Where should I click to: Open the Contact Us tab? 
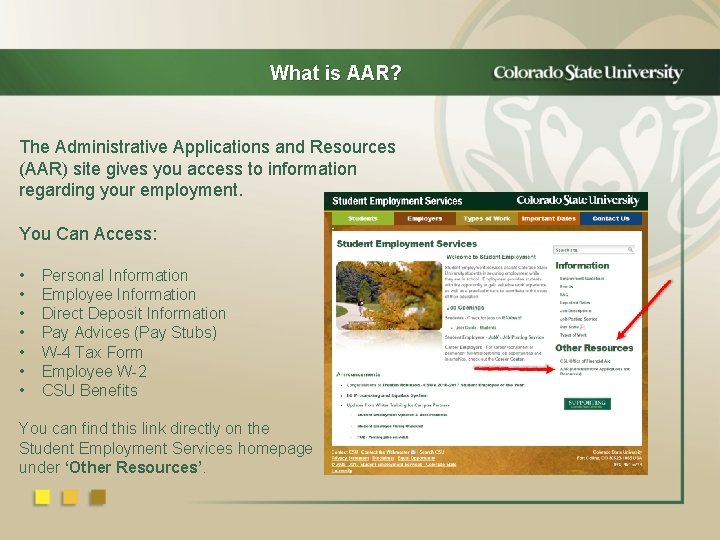tap(611, 219)
